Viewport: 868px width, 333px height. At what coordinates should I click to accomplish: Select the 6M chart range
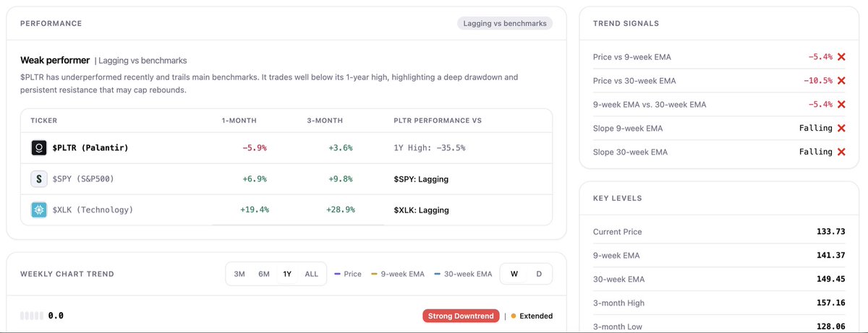264,274
